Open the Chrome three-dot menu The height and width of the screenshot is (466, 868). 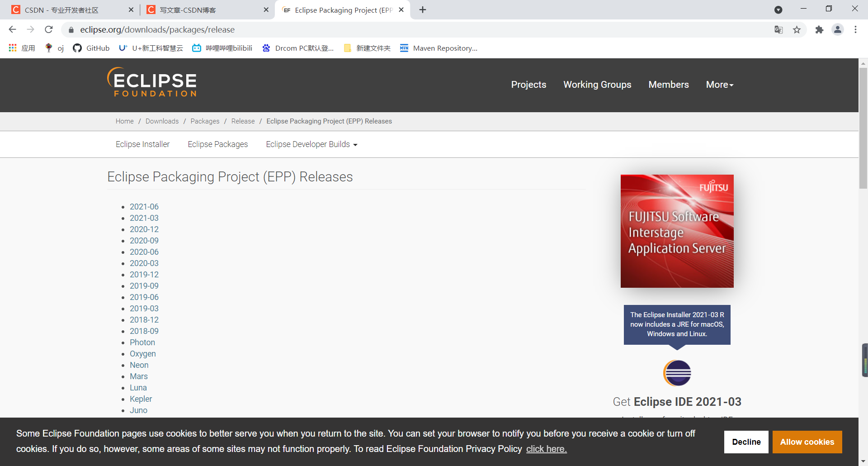855,29
